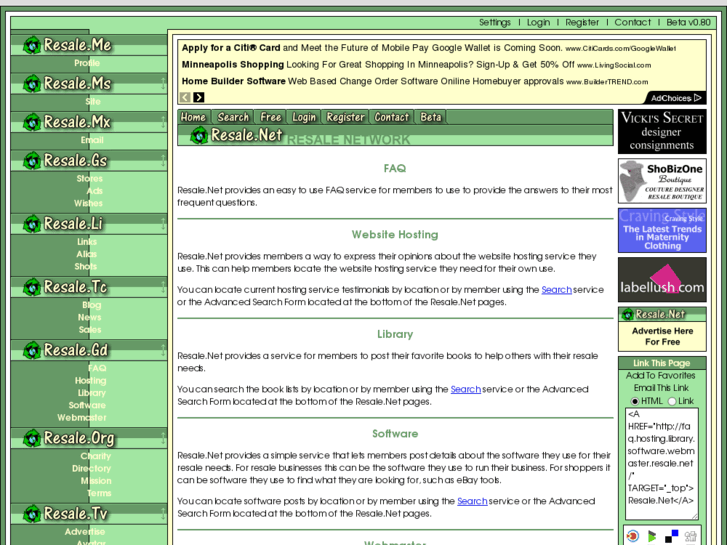
Task: Open ShoBizOne Boutique ad
Action: click(662, 181)
